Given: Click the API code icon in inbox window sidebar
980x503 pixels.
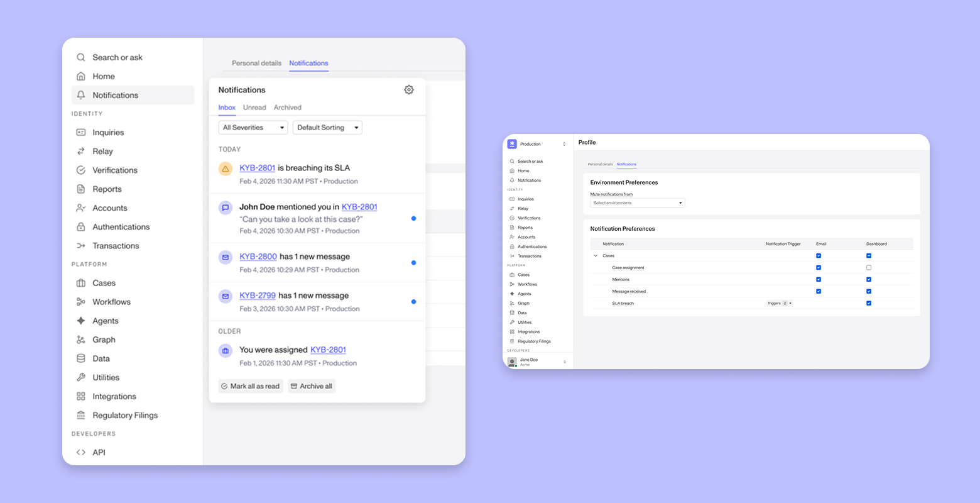Looking at the screenshot, I should [81, 452].
